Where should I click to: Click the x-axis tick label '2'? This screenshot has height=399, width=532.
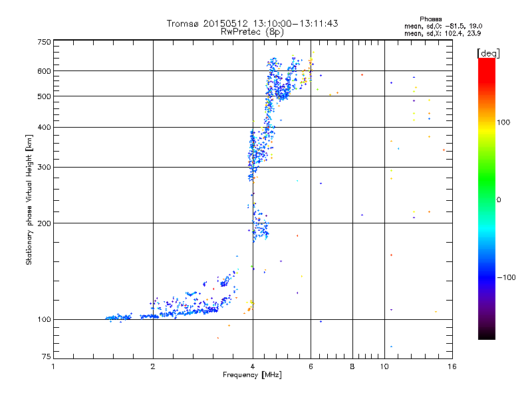pos(153,366)
